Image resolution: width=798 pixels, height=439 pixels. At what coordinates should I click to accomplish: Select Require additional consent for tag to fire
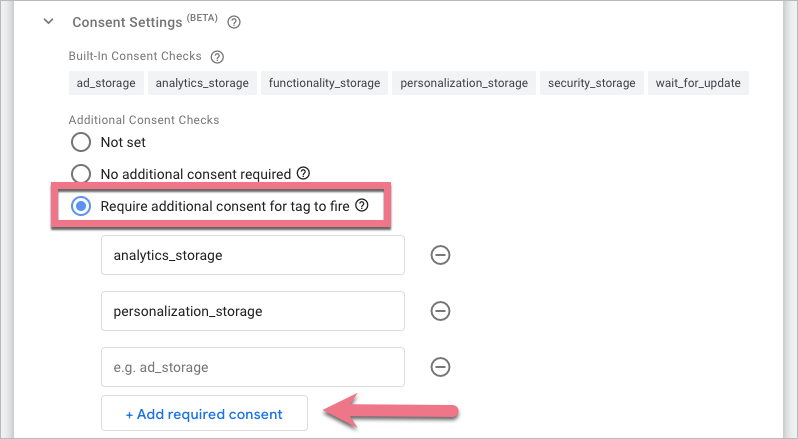click(81, 206)
